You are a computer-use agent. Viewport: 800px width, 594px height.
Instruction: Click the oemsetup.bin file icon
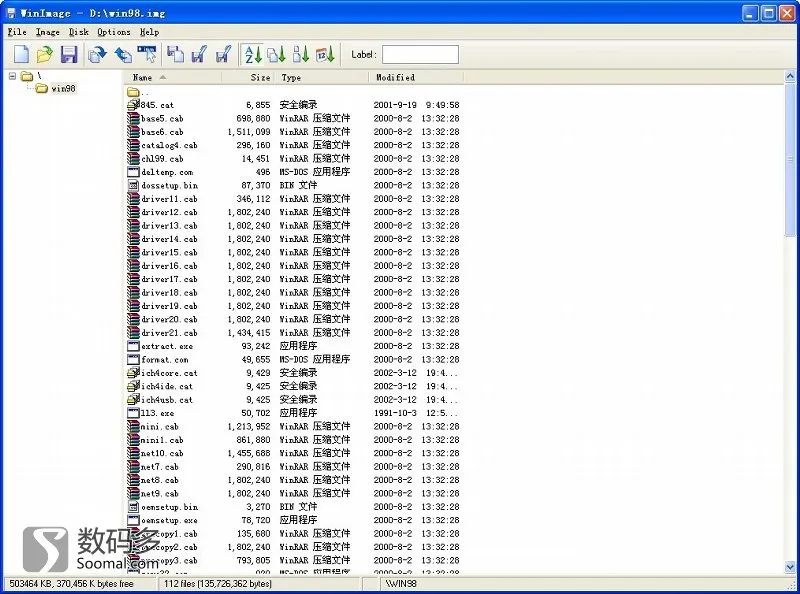pyautogui.click(x=133, y=507)
